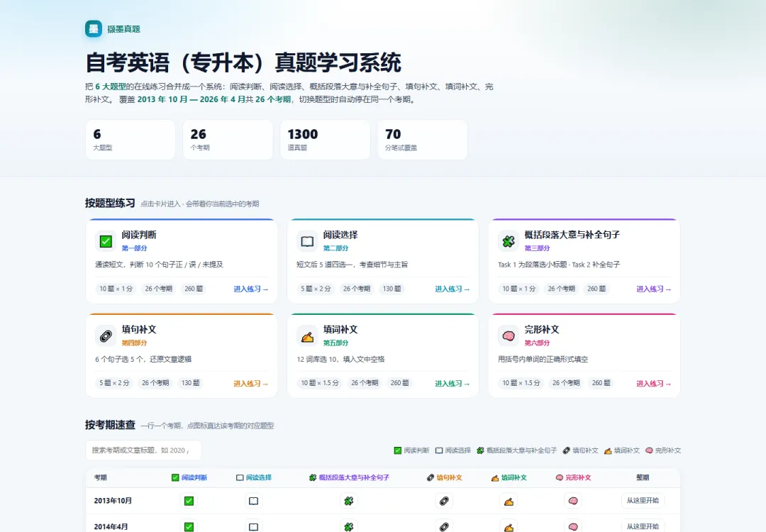Click 进入练习 link on 完形补文 card
Image resolution: width=766 pixels, height=532 pixels.
click(654, 384)
